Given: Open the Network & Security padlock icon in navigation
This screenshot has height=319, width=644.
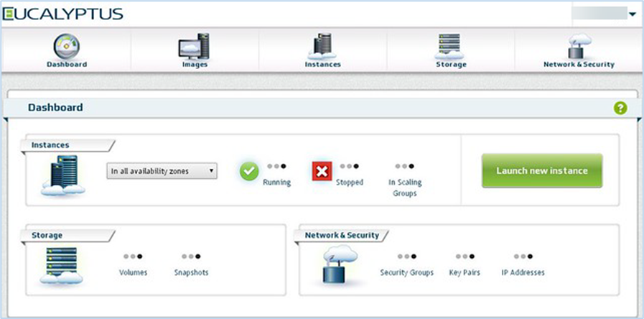Looking at the screenshot, I should coord(579,47).
